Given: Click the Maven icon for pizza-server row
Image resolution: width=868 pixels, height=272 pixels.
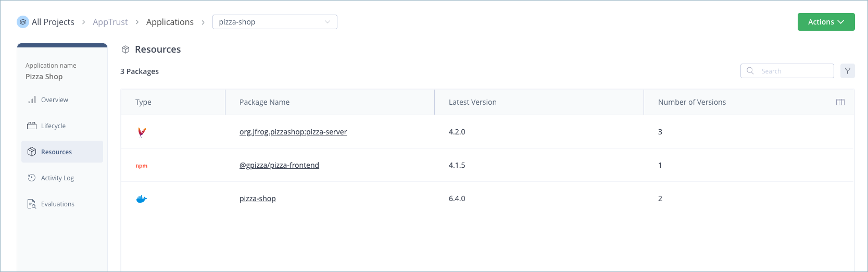Looking at the screenshot, I should pyautogui.click(x=141, y=132).
